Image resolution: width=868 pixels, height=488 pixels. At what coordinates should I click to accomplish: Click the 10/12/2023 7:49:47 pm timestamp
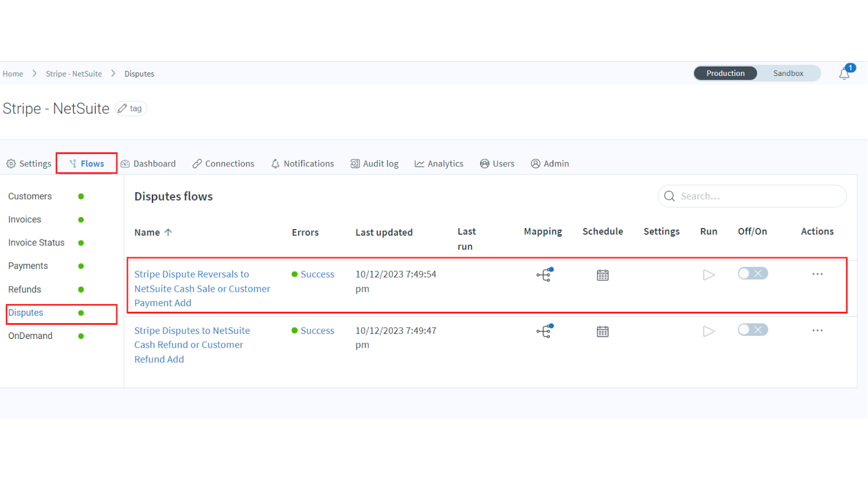pos(396,338)
